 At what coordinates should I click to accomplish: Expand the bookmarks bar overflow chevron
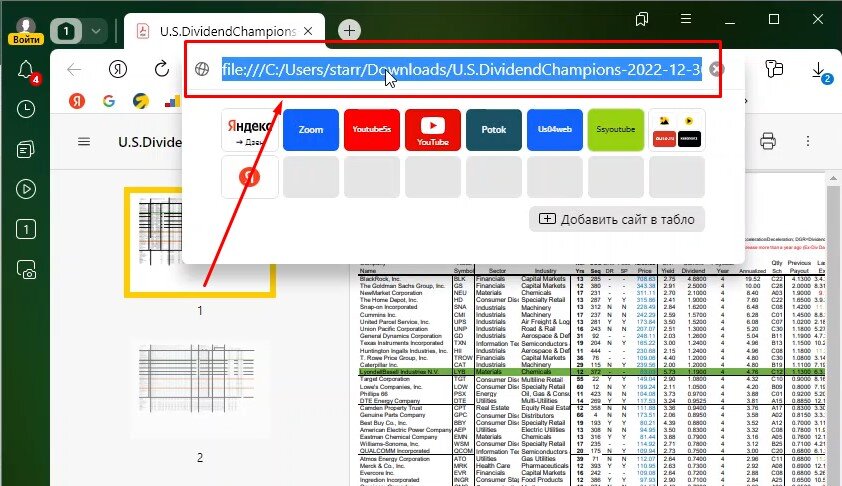[745, 100]
